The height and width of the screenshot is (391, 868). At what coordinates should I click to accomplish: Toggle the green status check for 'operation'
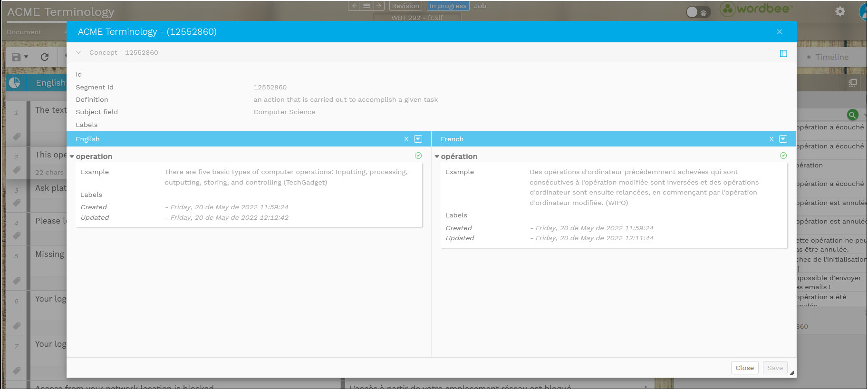(x=418, y=156)
